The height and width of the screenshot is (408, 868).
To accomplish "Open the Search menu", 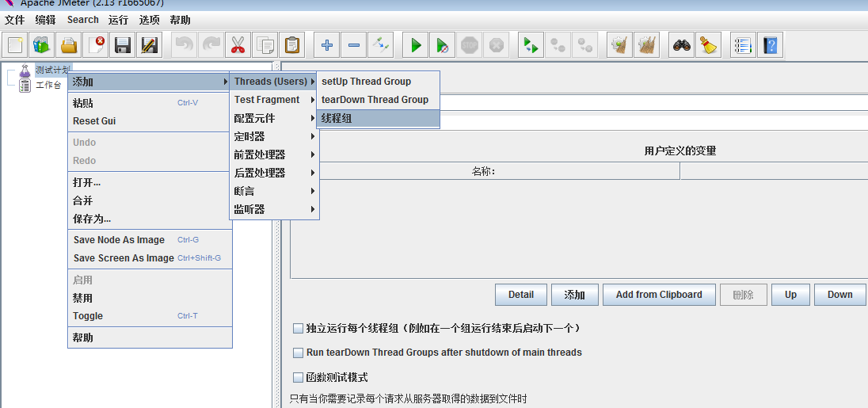I will point(83,19).
